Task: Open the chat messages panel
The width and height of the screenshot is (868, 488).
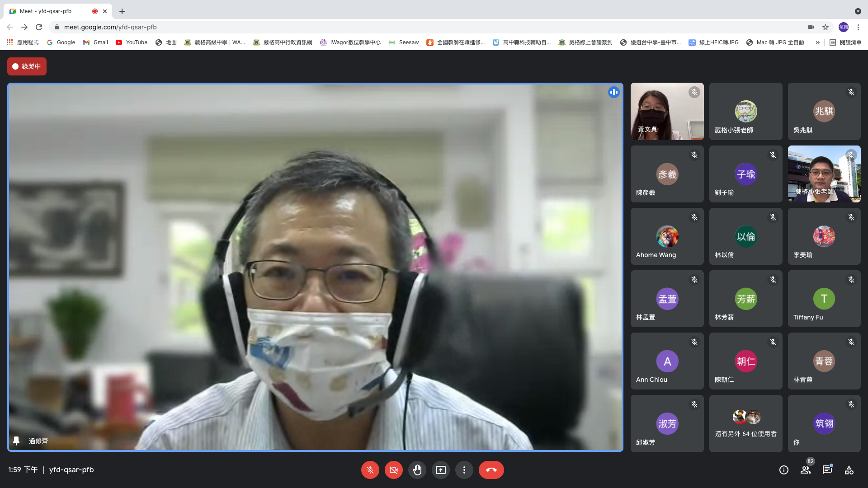Action: click(x=827, y=470)
